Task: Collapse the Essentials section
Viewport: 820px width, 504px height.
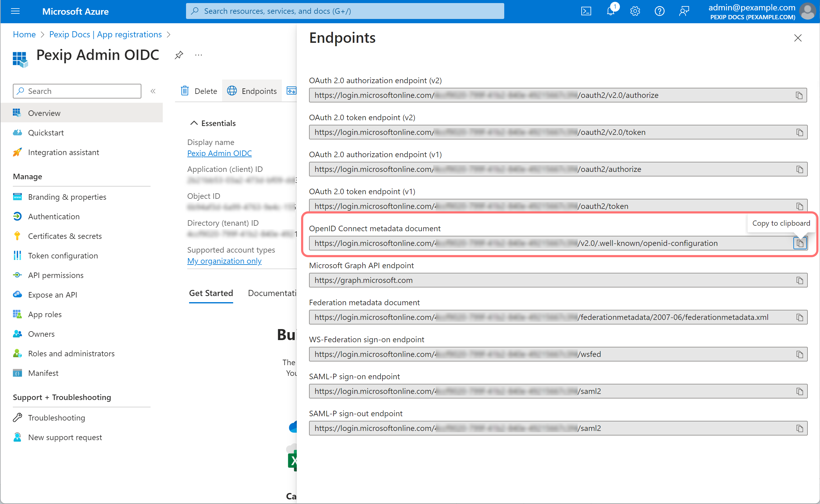Action: [194, 123]
